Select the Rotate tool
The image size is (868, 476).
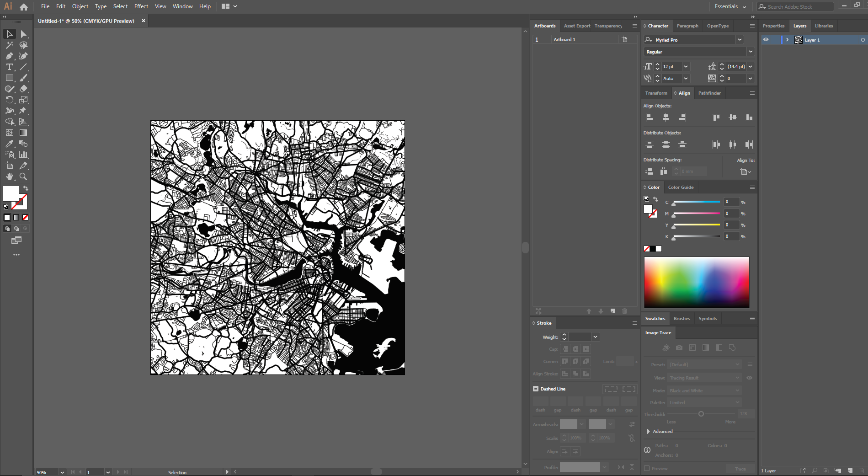[10, 100]
